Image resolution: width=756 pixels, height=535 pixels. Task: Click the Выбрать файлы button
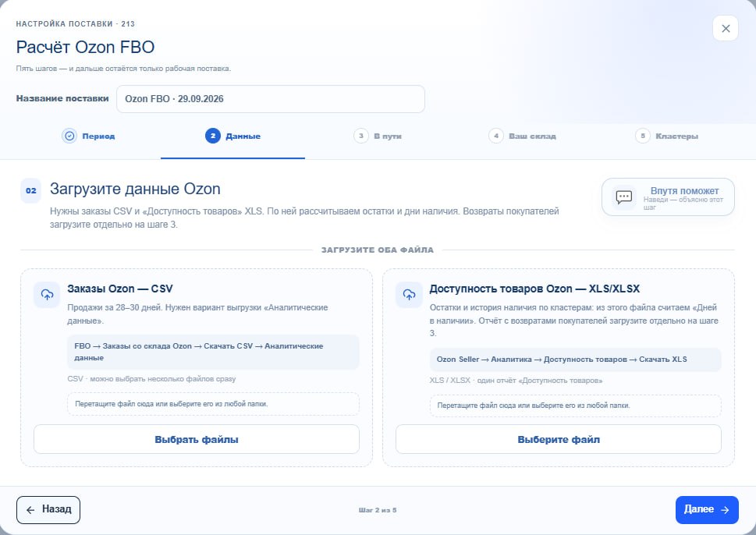point(197,439)
